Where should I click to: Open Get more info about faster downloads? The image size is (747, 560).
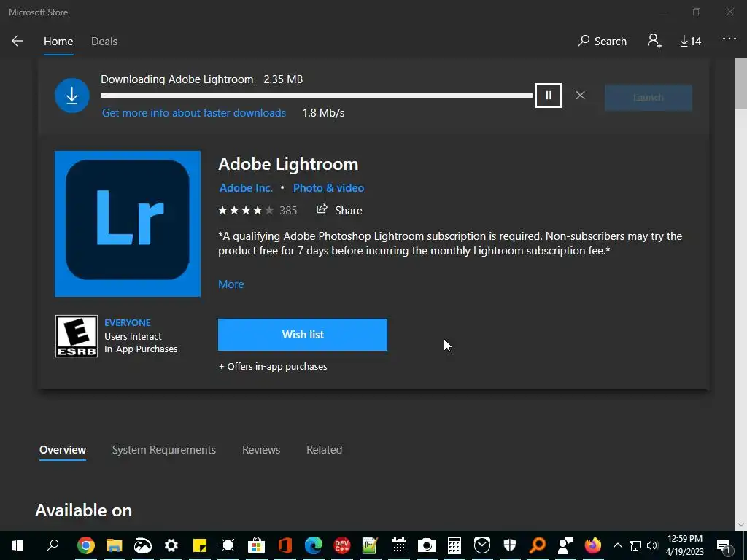click(x=194, y=113)
